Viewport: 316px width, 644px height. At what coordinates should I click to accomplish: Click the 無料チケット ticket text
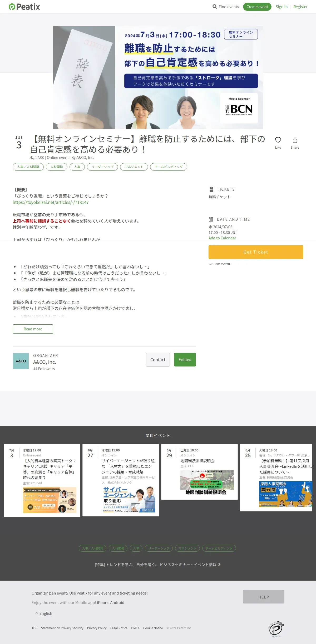coord(220,197)
